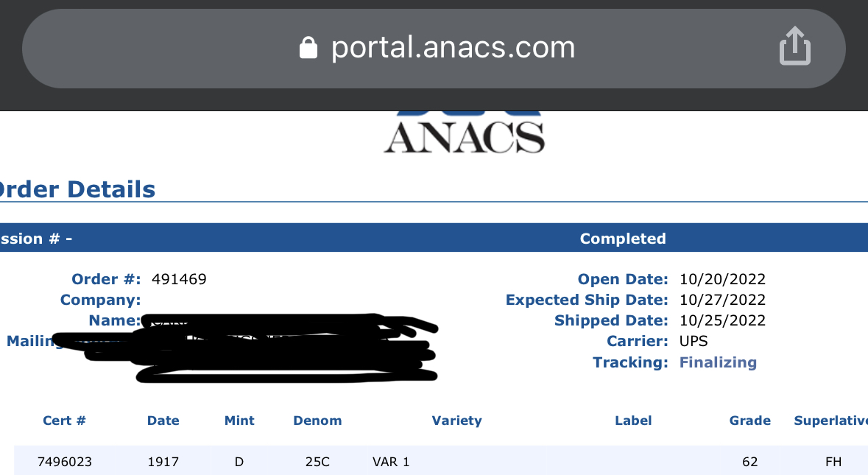
Task: Click the Superlative column header
Action: (830, 421)
